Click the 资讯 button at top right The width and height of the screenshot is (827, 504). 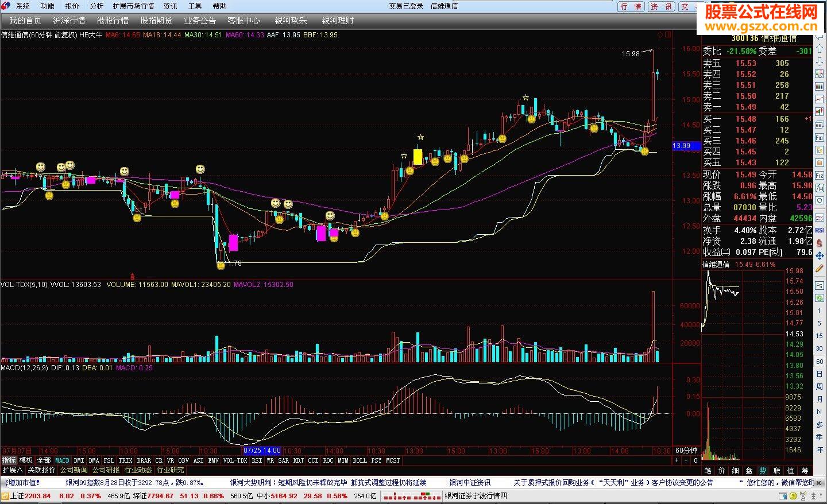click(661, 7)
